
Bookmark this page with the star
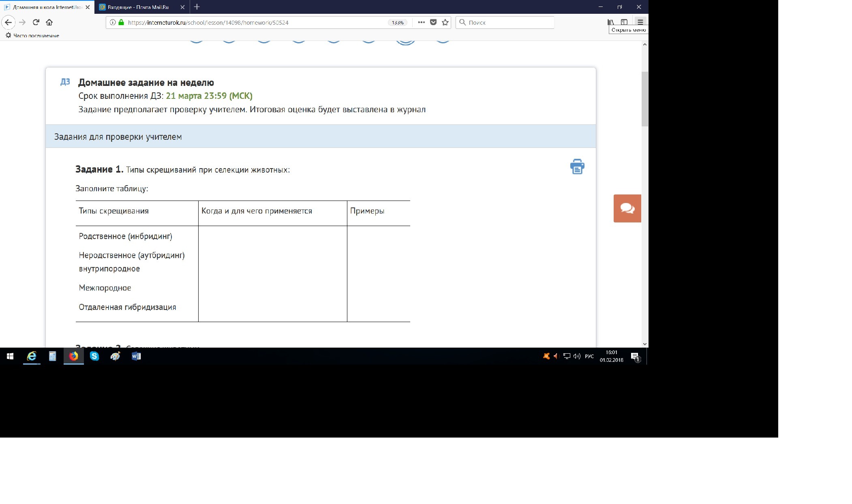coord(445,22)
